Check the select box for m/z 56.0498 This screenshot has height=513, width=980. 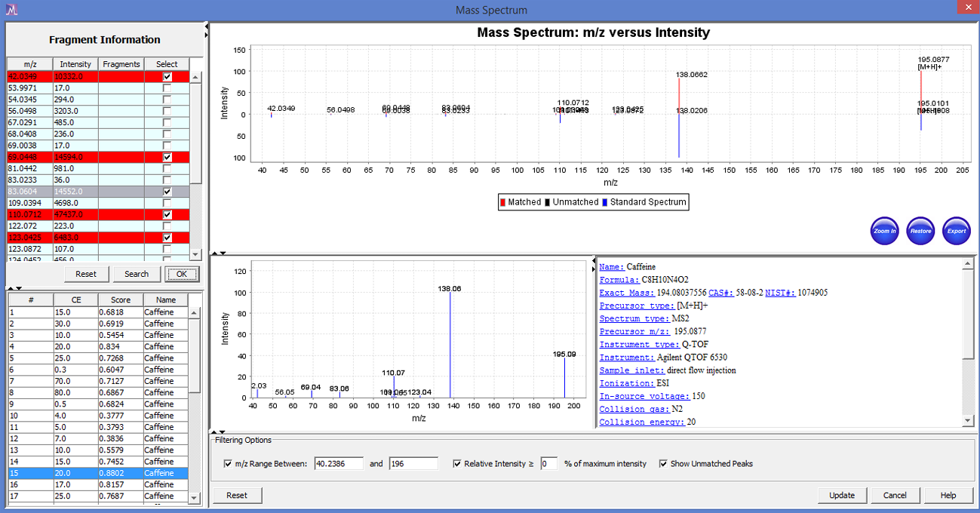point(167,111)
